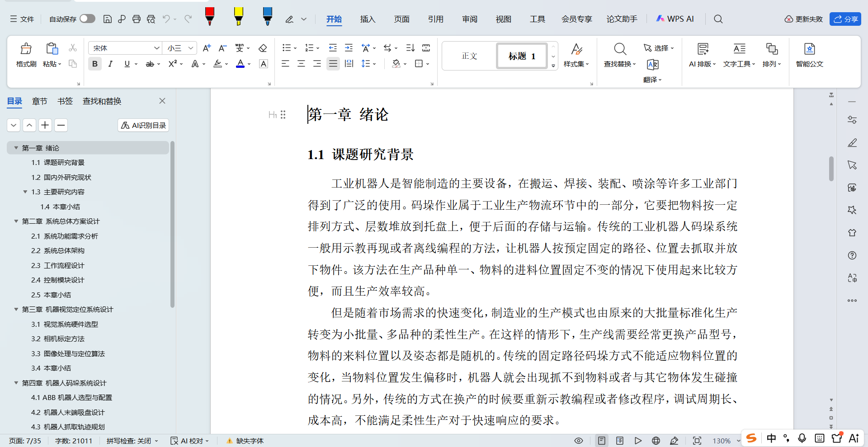
Task: Click the 分享 share button
Action: click(845, 19)
